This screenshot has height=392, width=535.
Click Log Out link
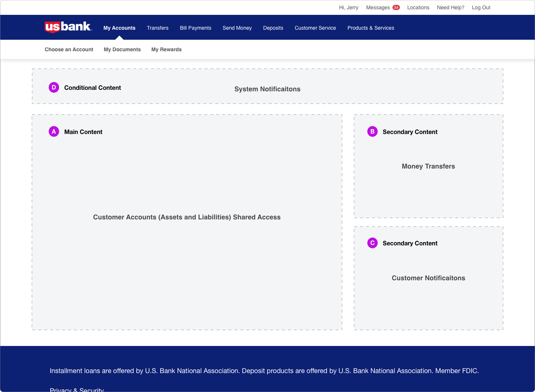coord(481,7)
